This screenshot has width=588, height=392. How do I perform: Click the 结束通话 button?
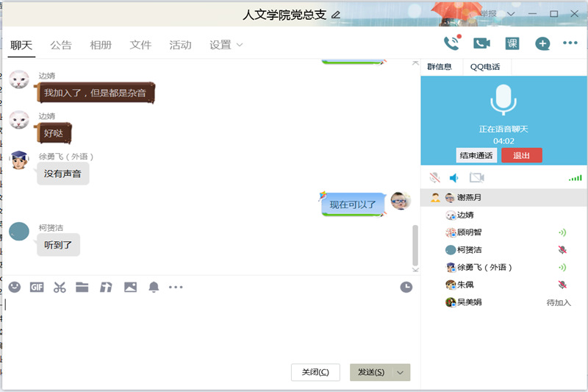coord(476,155)
